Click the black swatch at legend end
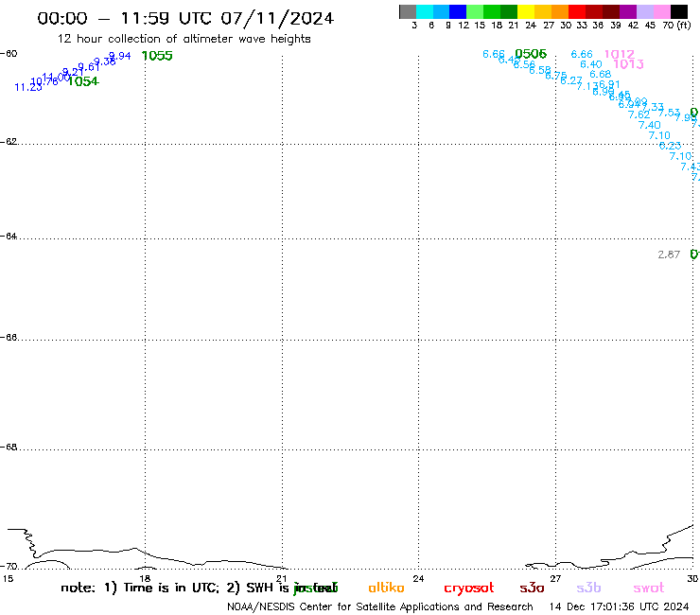Screen dimensions: 700x615 (678, 11)
